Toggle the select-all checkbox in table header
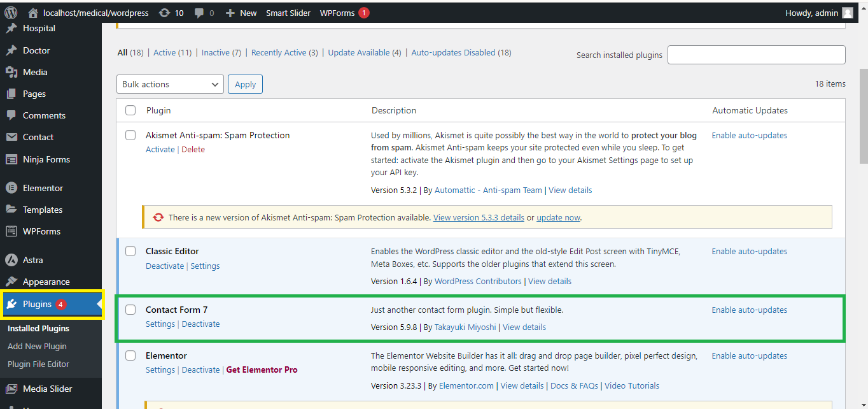 130,110
